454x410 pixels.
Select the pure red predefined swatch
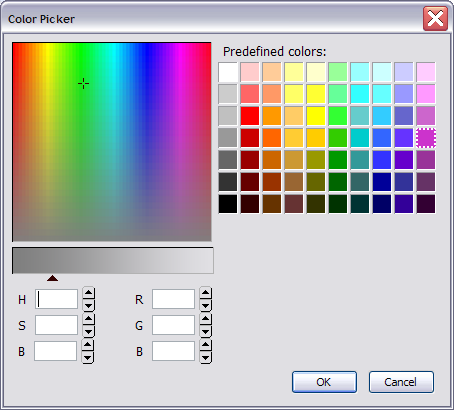250,116
